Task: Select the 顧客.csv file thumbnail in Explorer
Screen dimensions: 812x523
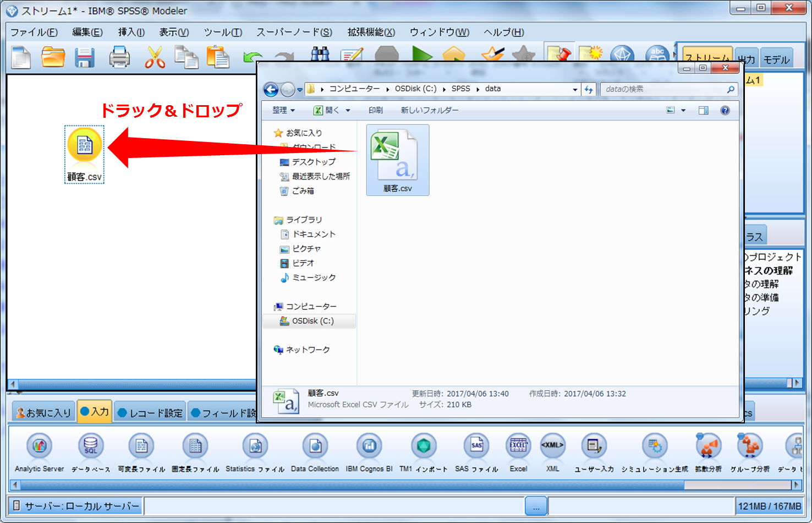Action: click(x=398, y=160)
